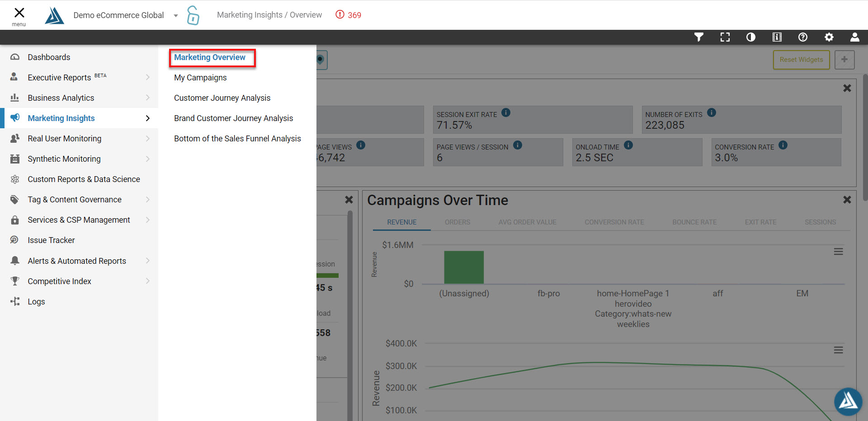Click the Marketing Insights megaphone icon

point(15,118)
